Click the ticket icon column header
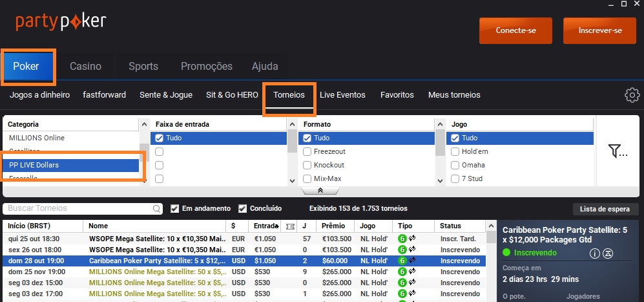Screen dimensions: 644x302 [290, 226]
